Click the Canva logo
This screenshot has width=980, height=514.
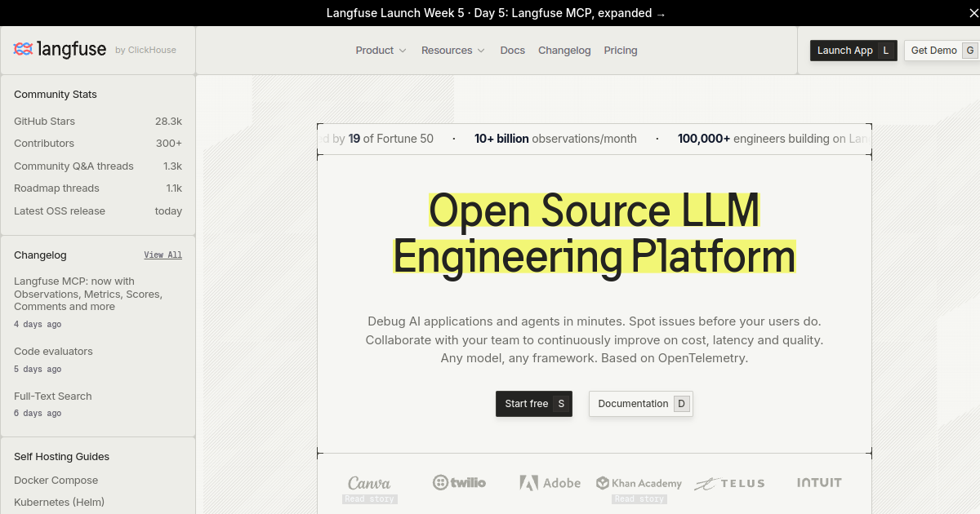pyautogui.click(x=369, y=483)
